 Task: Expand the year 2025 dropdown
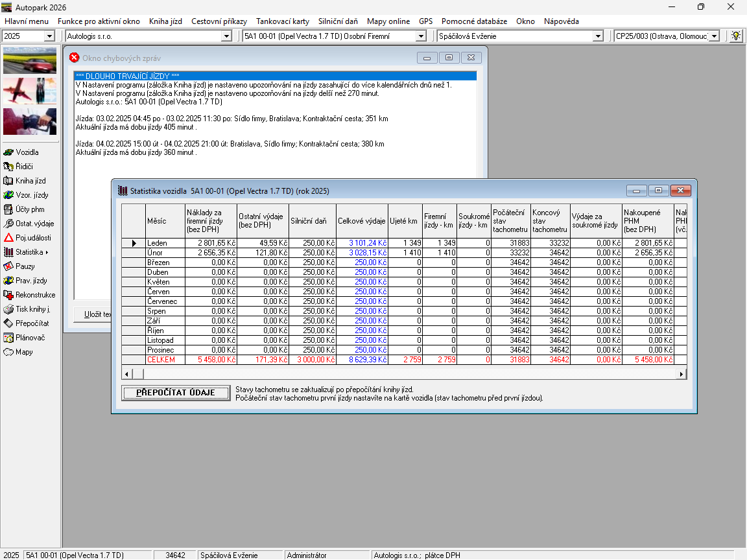pos(49,36)
